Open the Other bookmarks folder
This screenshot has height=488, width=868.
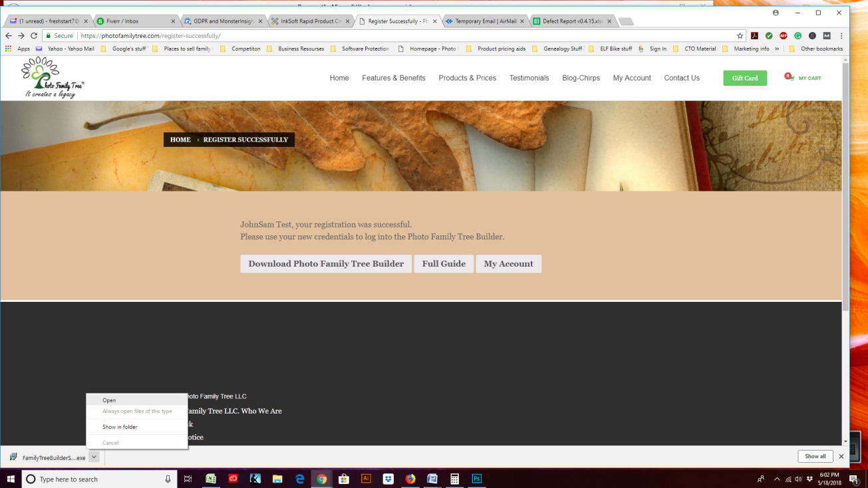pyautogui.click(x=816, y=49)
